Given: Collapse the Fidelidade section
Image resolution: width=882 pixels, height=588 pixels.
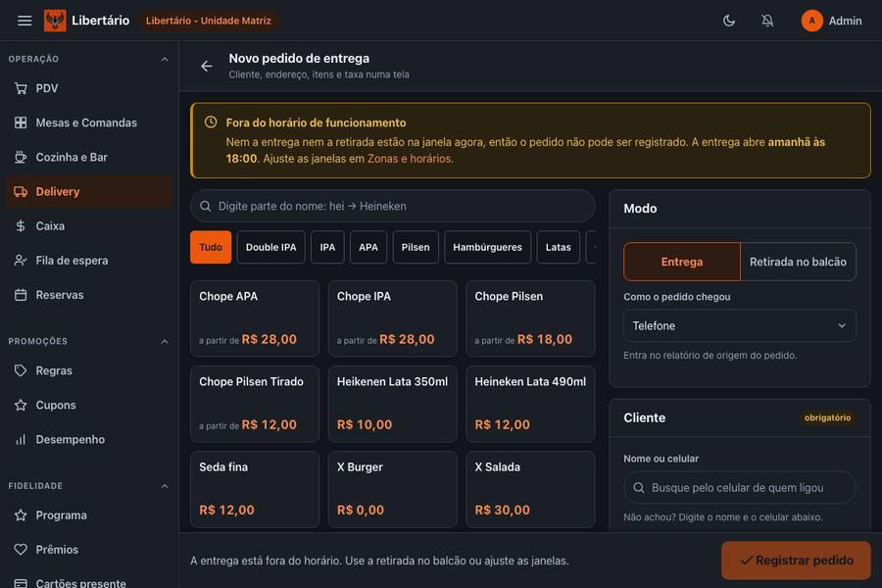Looking at the screenshot, I should click(x=165, y=486).
